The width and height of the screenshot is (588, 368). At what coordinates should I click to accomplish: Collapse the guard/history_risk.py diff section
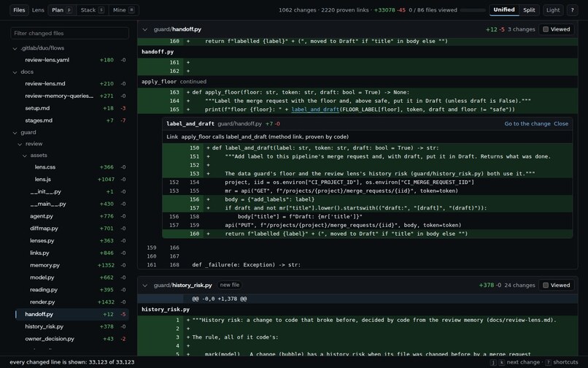[x=144, y=285]
